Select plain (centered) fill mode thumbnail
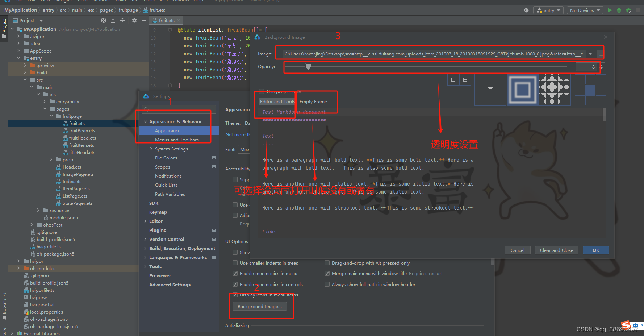Screen dimensions: 644x336 point(490,90)
